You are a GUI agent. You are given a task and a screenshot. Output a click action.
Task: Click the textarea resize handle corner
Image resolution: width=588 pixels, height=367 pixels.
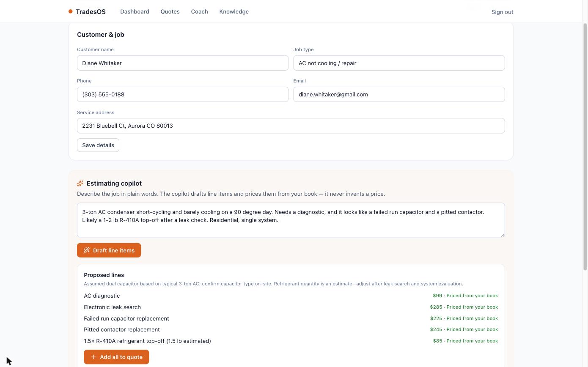click(503, 235)
